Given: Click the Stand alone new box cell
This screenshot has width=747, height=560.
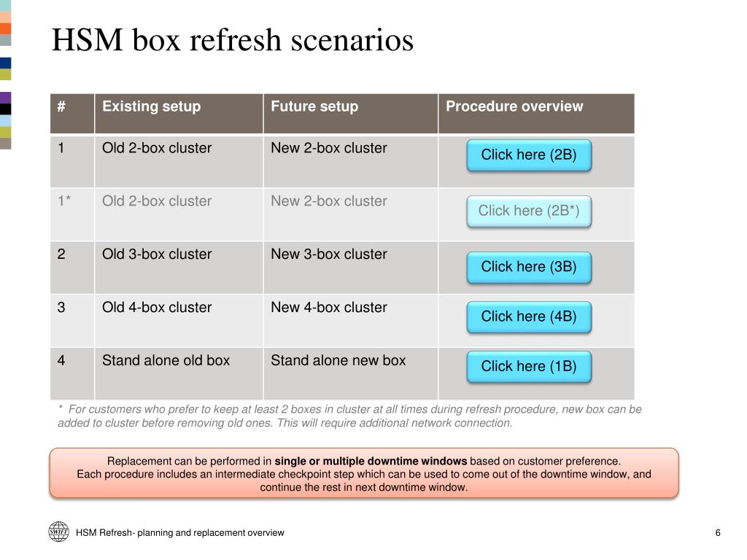Looking at the screenshot, I should click(x=351, y=374).
